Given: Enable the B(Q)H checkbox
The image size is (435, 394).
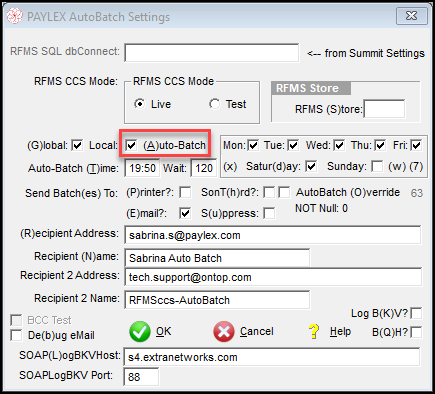Looking at the screenshot, I should pos(416,332).
